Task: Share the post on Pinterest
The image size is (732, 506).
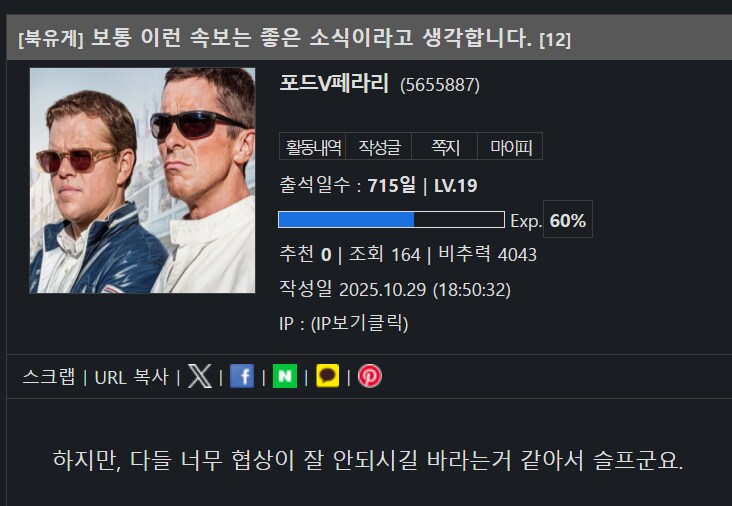Action: (370, 376)
